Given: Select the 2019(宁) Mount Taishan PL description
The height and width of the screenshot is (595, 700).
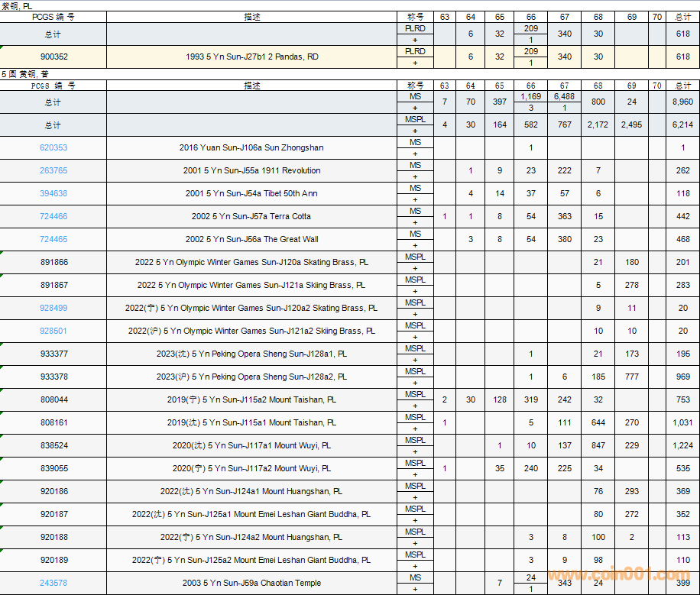Looking at the screenshot, I should (x=251, y=400).
